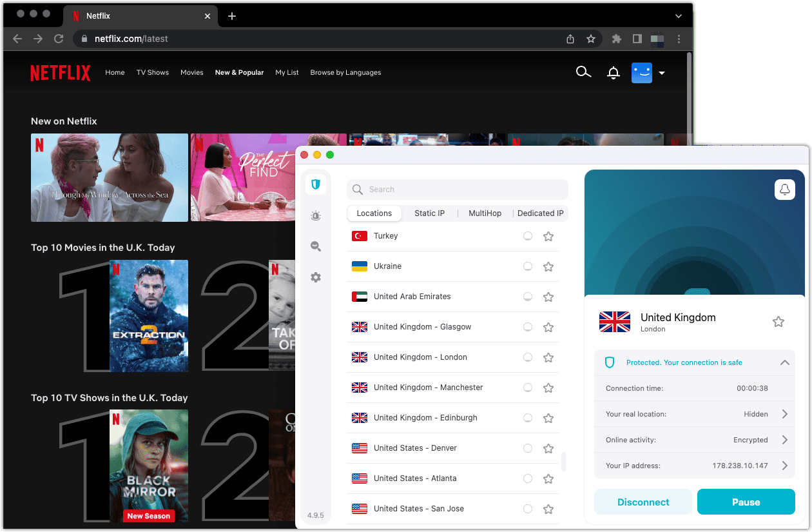Open Netflix search magnifier icon
The image size is (812, 532).
click(583, 72)
